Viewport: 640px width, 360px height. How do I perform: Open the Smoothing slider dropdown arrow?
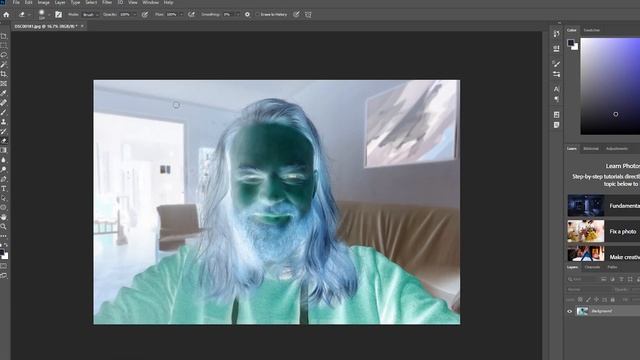(x=238, y=15)
